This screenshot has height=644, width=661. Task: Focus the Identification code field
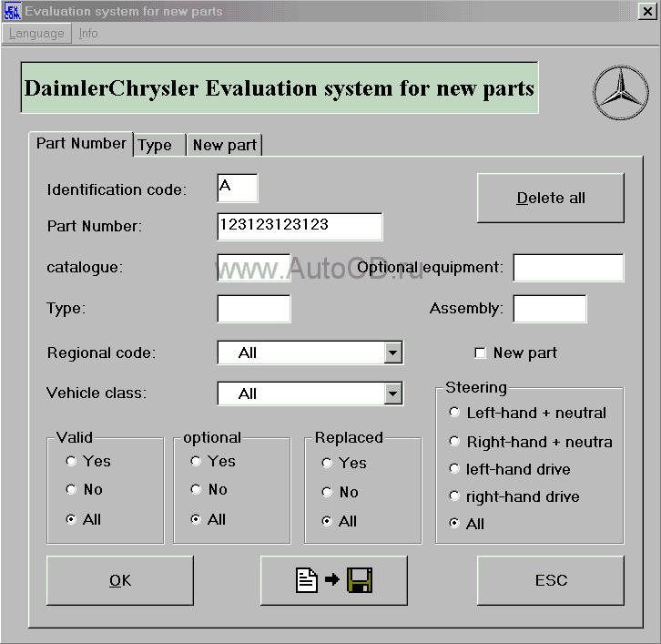point(238,188)
